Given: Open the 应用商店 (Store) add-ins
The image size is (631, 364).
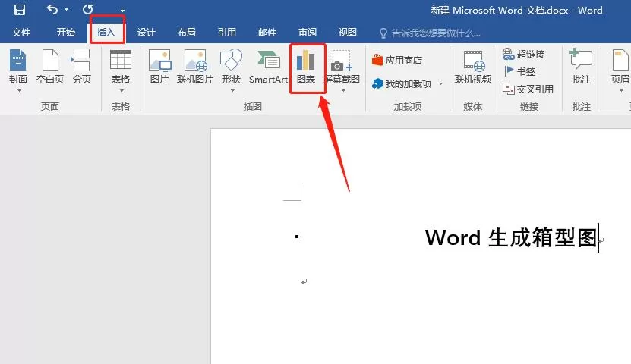Looking at the screenshot, I should coord(397,60).
